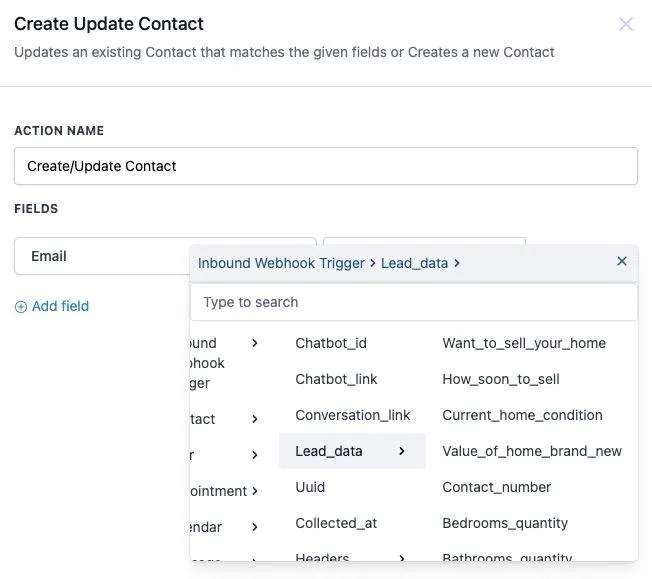The height and width of the screenshot is (579, 652).
Task: Expand the Inbound Webhook Trigger chevron
Action: coord(254,343)
